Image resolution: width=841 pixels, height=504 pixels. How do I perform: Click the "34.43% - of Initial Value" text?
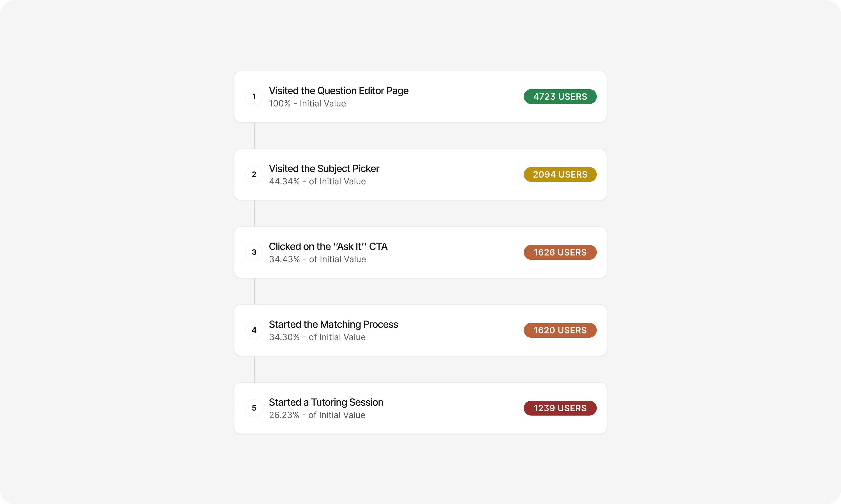[x=317, y=259]
